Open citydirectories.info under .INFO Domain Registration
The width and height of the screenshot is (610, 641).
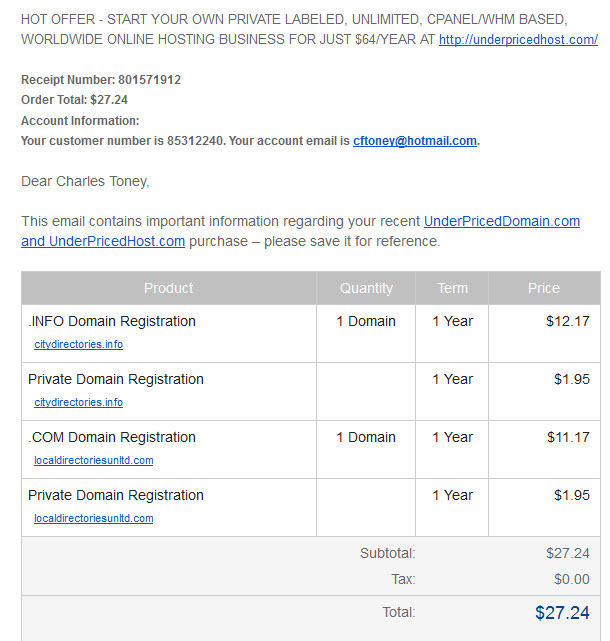coord(78,344)
